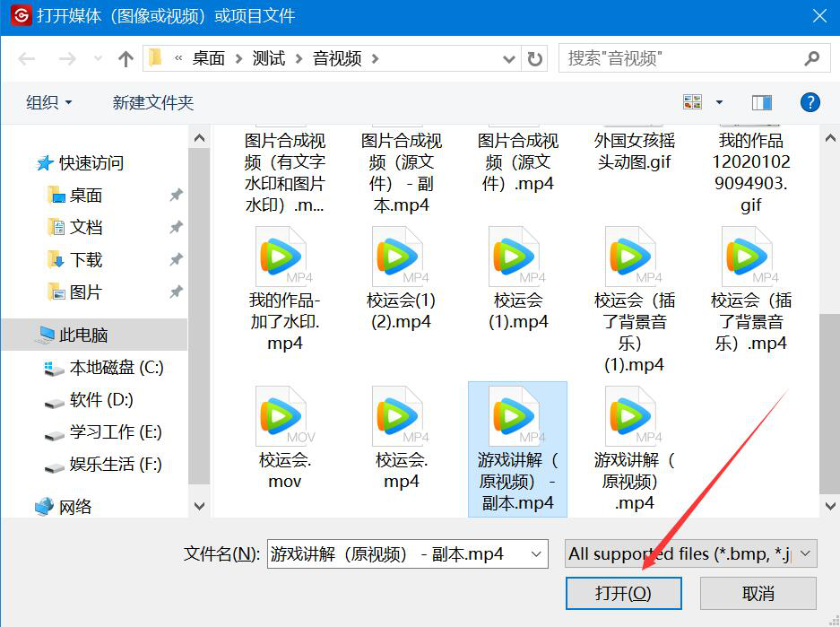
Task: Open the view options dropdown arrow
Action: pos(720,102)
